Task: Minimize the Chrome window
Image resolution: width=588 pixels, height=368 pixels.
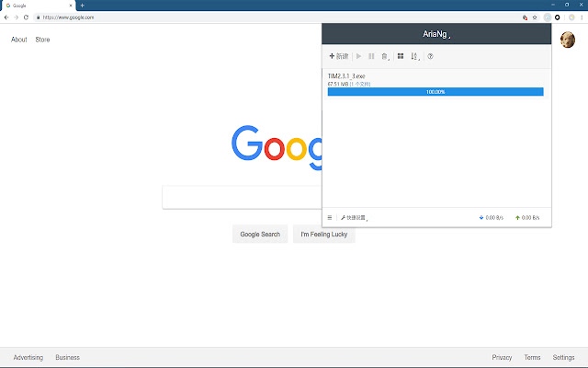Action: pos(553,5)
